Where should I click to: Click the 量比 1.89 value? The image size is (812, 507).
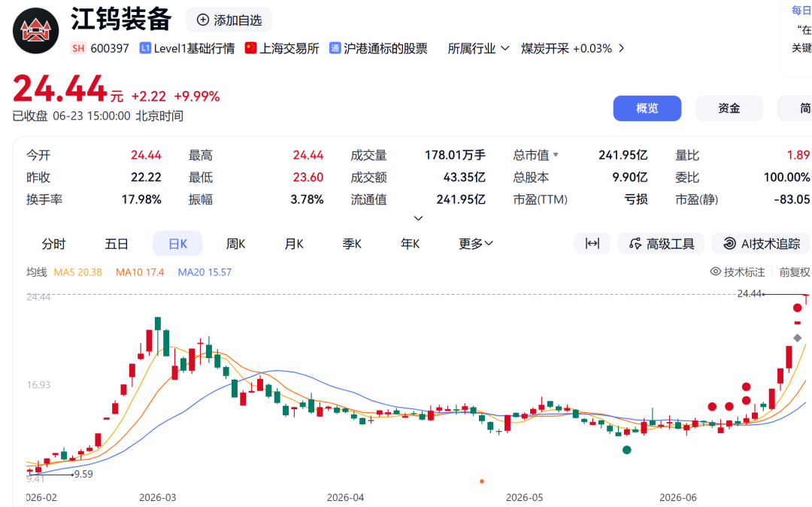pos(798,155)
